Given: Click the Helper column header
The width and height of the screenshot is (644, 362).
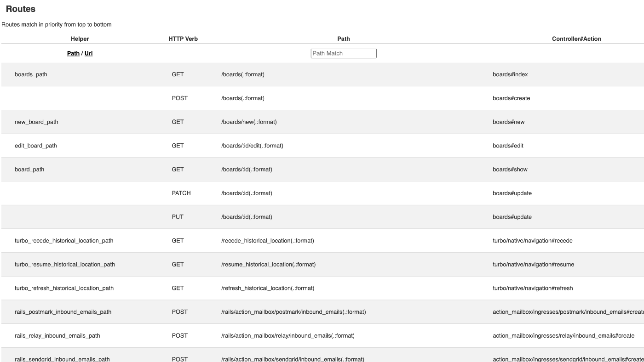Looking at the screenshot, I should click(80, 39).
